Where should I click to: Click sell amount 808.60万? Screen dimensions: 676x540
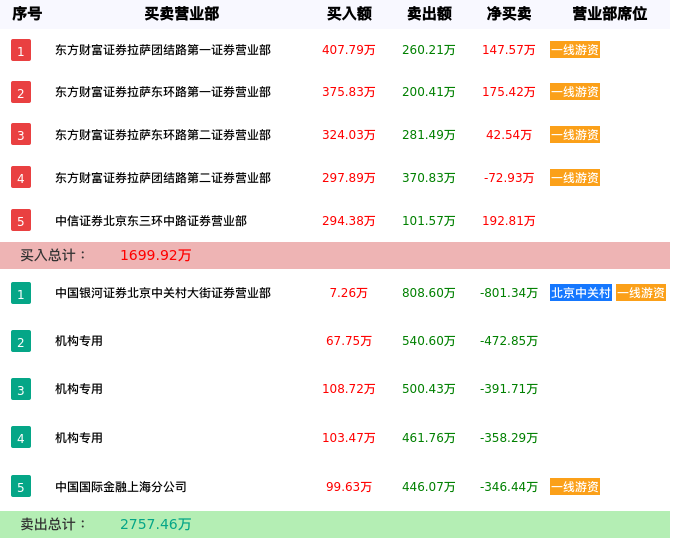pos(429,293)
